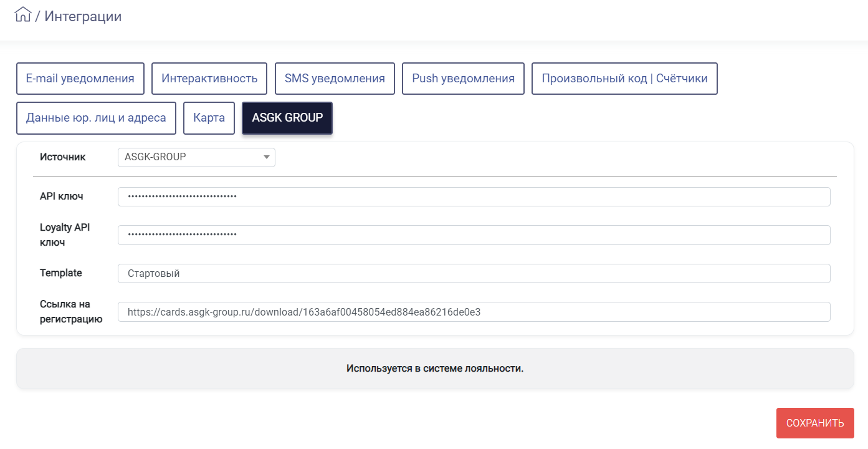The image size is (868, 449).
Task: Click the Интеграции breadcrumb text
Action: [x=83, y=16]
